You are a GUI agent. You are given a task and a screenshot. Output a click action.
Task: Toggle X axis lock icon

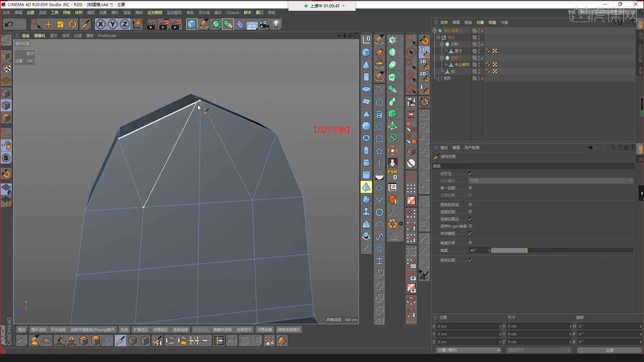(101, 24)
